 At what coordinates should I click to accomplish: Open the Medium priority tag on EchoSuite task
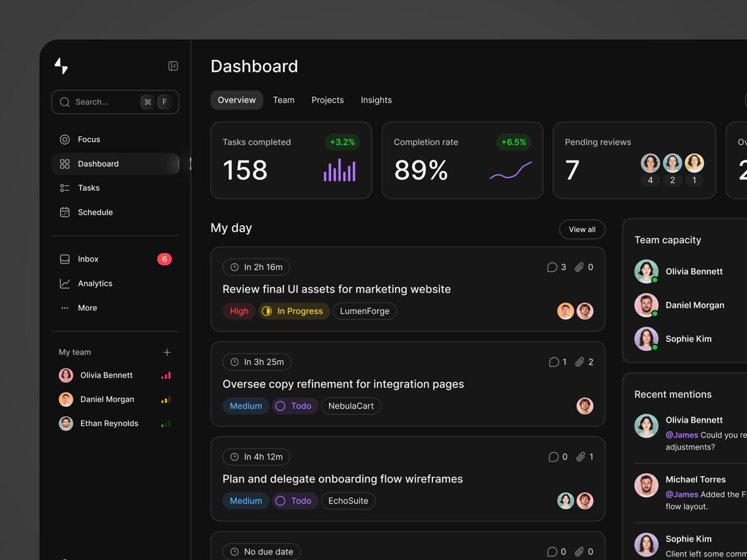[x=245, y=501]
